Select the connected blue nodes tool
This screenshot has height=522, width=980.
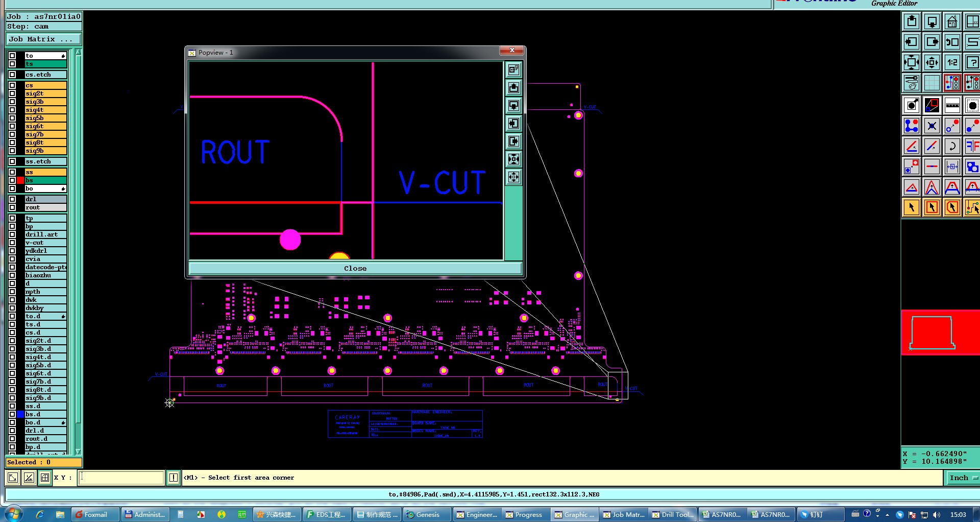[912, 126]
